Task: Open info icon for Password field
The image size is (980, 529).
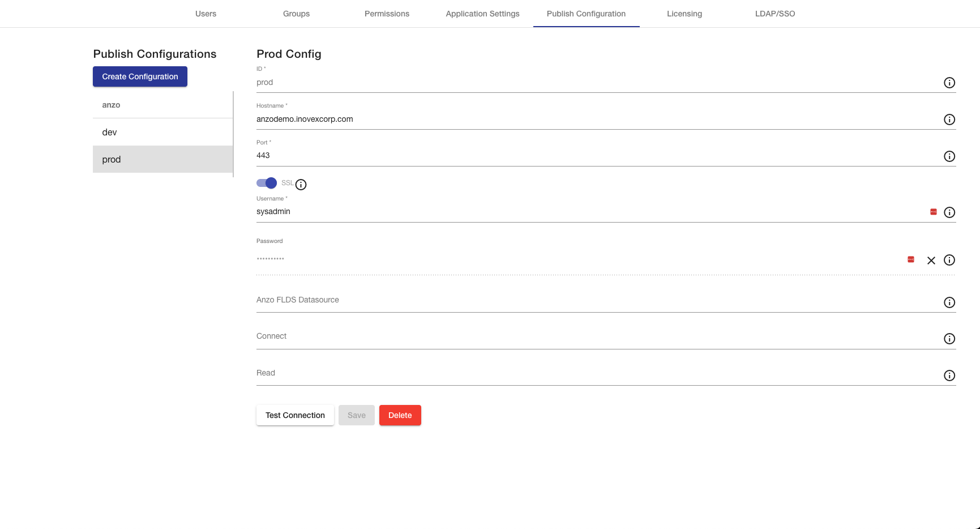Action: (949, 260)
